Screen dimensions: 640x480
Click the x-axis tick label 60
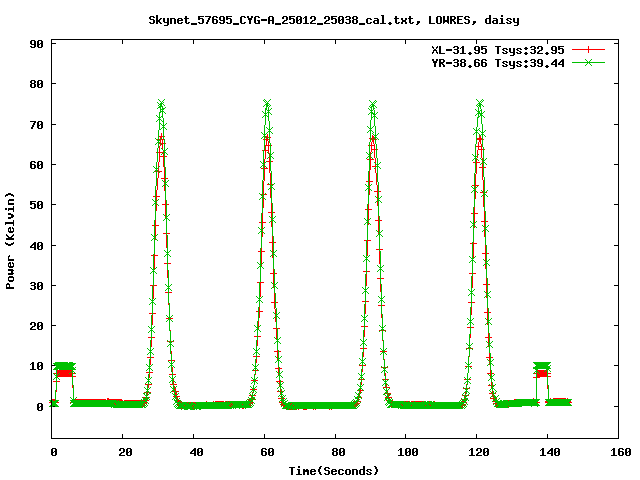(x=267, y=452)
